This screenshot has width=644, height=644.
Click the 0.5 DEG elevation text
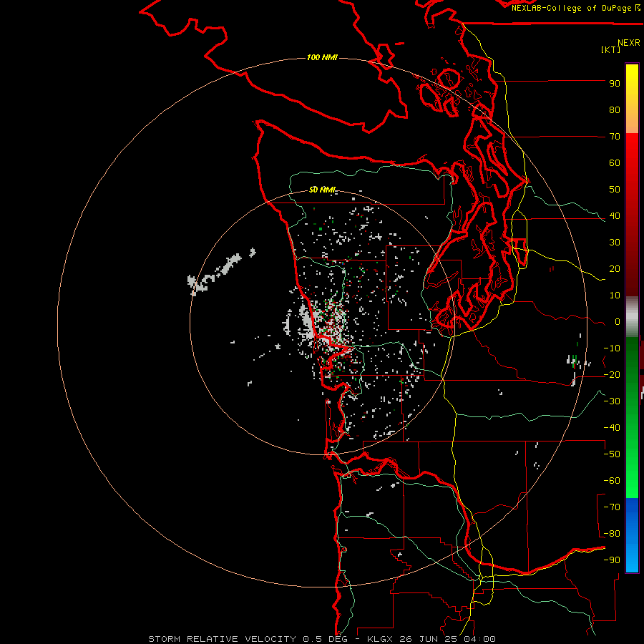click(x=325, y=639)
